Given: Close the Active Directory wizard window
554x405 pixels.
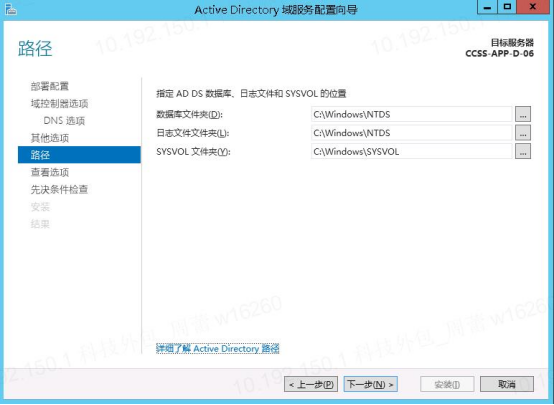Looking at the screenshot, I should pyautogui.click(x=533, y=7).
